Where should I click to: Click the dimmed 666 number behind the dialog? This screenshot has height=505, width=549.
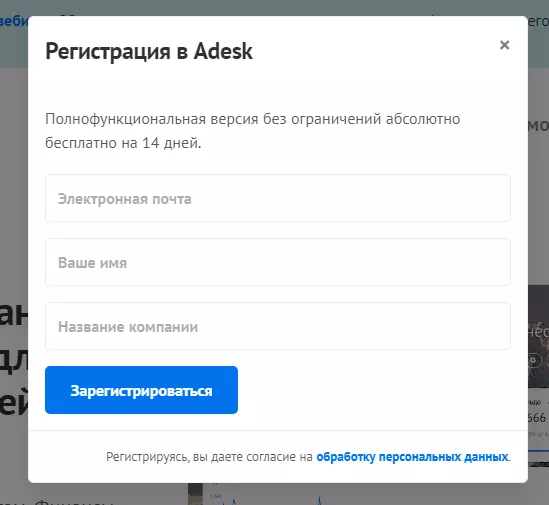537,418
